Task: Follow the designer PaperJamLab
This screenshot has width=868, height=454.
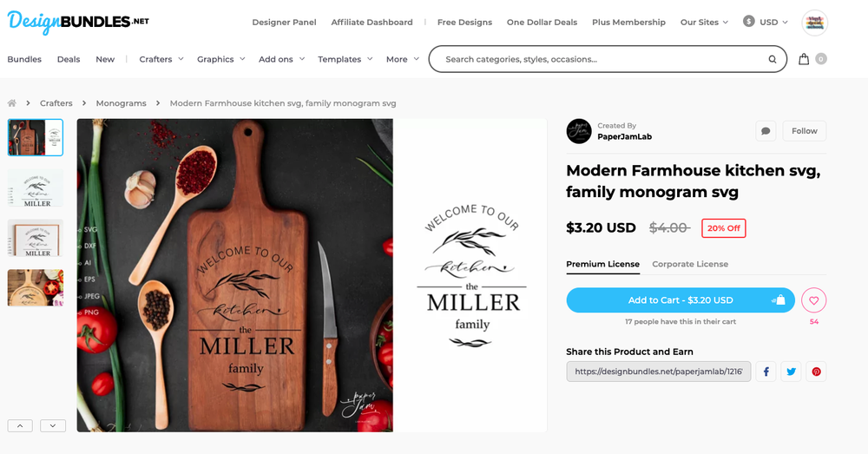Action: coord(805,131)
